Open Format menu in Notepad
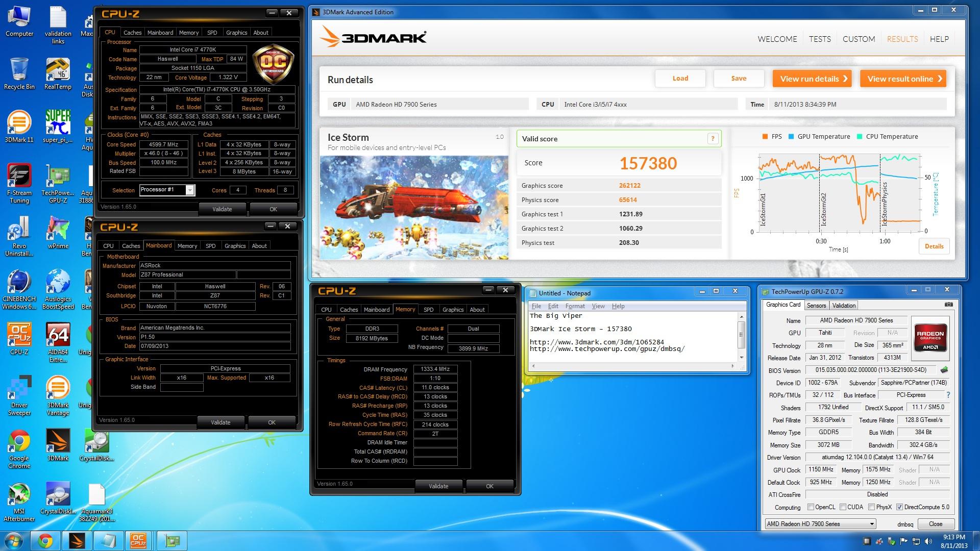980x551 pixels. [x=575, y=306]
